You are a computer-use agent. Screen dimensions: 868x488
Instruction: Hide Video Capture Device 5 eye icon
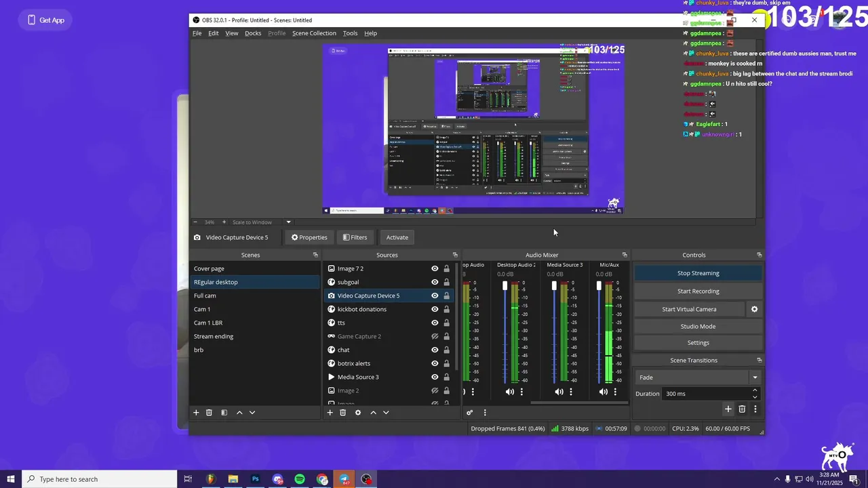click(x=435, y=296)
